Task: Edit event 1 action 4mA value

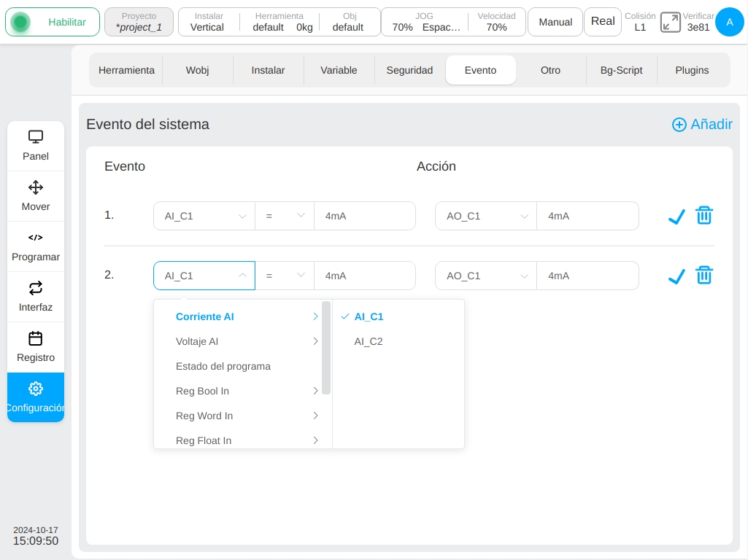Action: click(x=587, y=216)
